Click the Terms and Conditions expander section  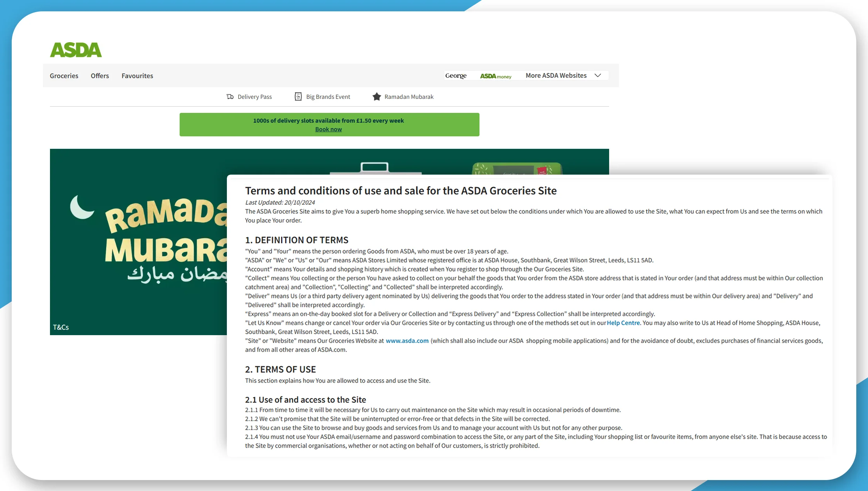(60, 326)
